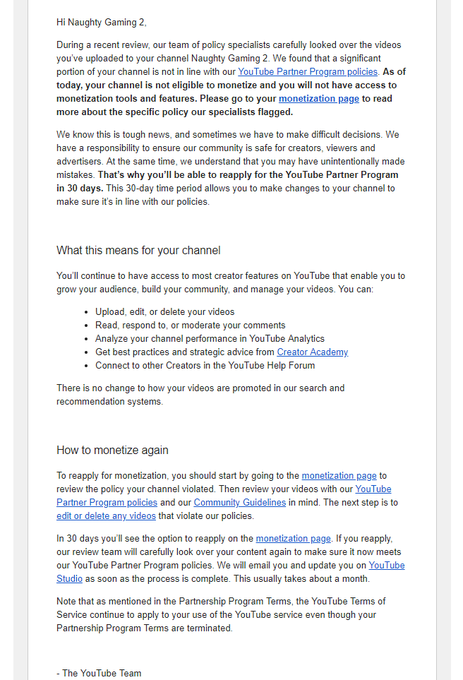Click the paragraph starting 'Note that as mentioned'
The image size is (463, 680).
[221, 615]
